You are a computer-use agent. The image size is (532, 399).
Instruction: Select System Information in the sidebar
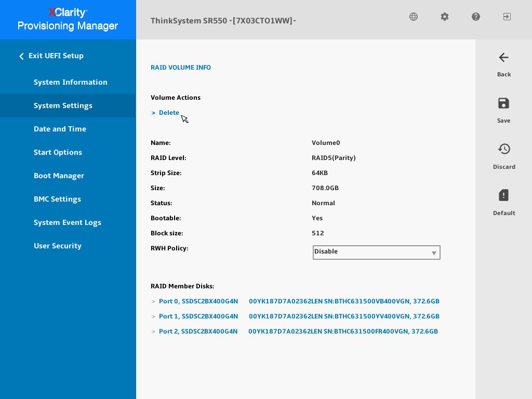pos(71,82)
